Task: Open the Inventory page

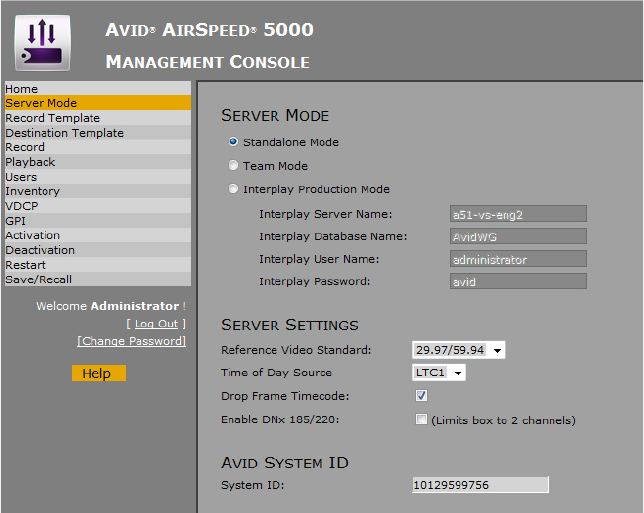Action: [x=98, y=191]
